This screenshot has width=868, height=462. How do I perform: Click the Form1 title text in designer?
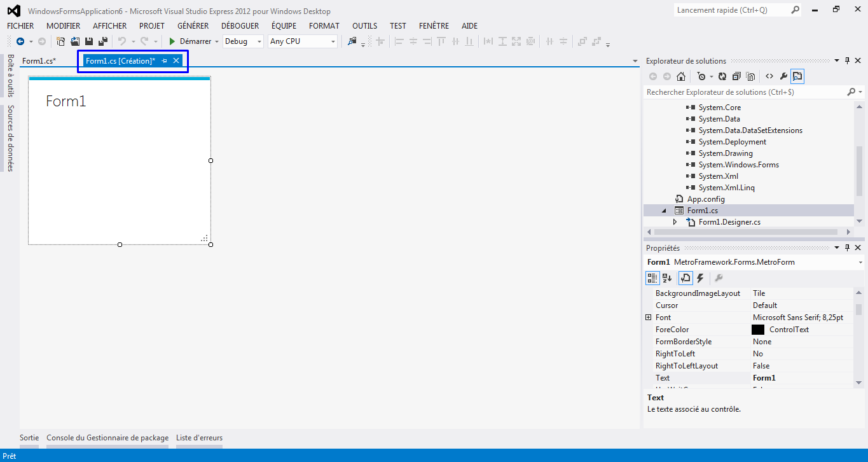point(66,101)
